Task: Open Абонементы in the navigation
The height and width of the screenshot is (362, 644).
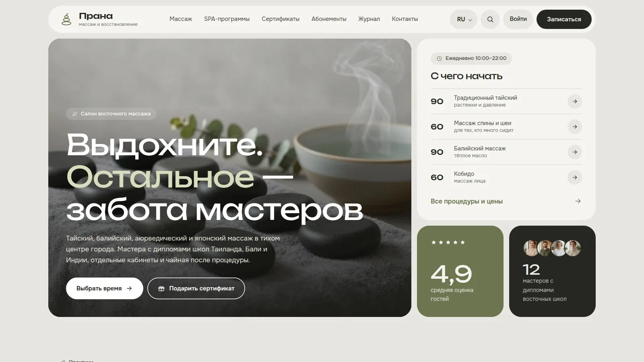Action: click(329, 19)
